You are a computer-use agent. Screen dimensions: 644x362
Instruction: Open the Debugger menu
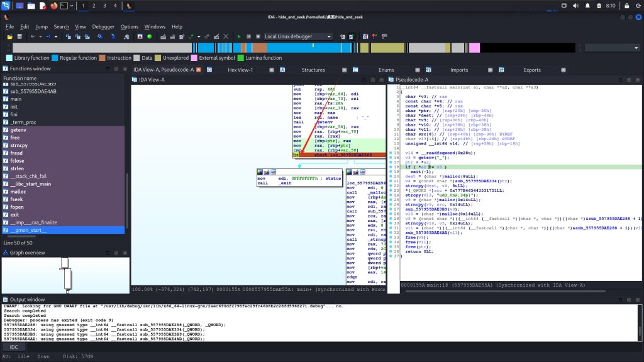click(103, 26)
